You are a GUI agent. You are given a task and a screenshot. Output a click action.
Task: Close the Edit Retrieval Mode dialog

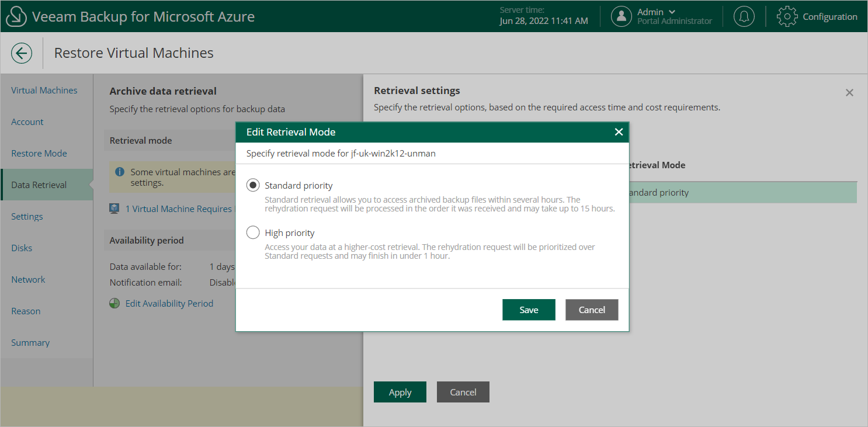[619, 132]
